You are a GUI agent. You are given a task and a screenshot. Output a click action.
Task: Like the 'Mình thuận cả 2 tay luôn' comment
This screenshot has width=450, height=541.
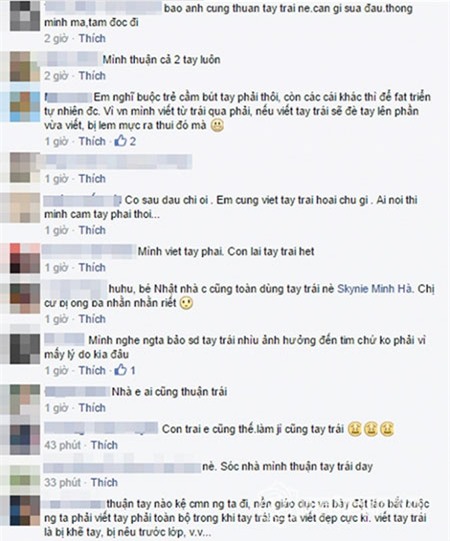tap(92, 76)
